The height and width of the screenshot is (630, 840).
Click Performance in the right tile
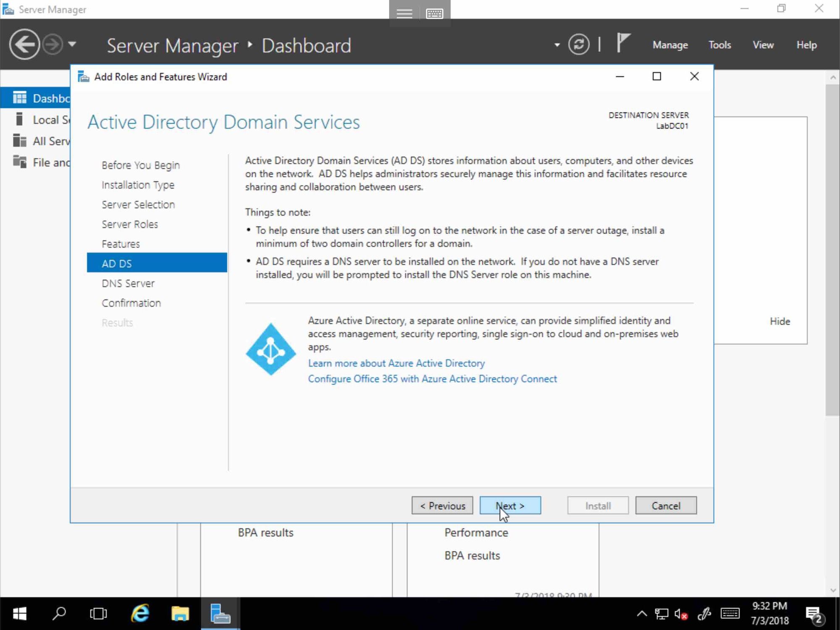[476, 532]
